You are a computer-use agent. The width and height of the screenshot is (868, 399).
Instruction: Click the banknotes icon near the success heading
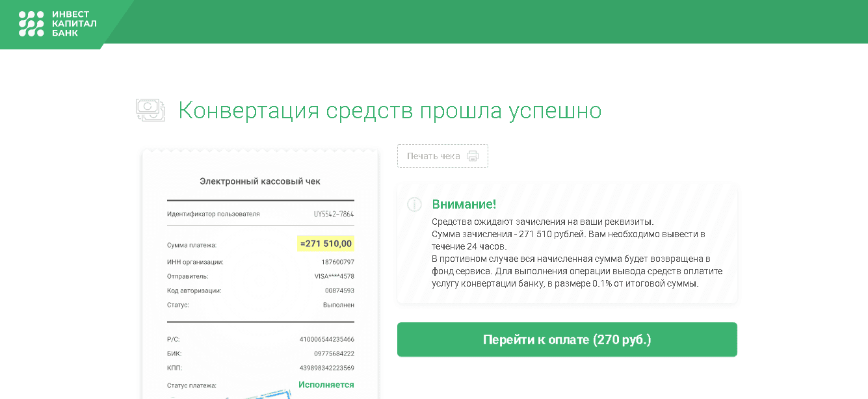click(x=151, y=109)
